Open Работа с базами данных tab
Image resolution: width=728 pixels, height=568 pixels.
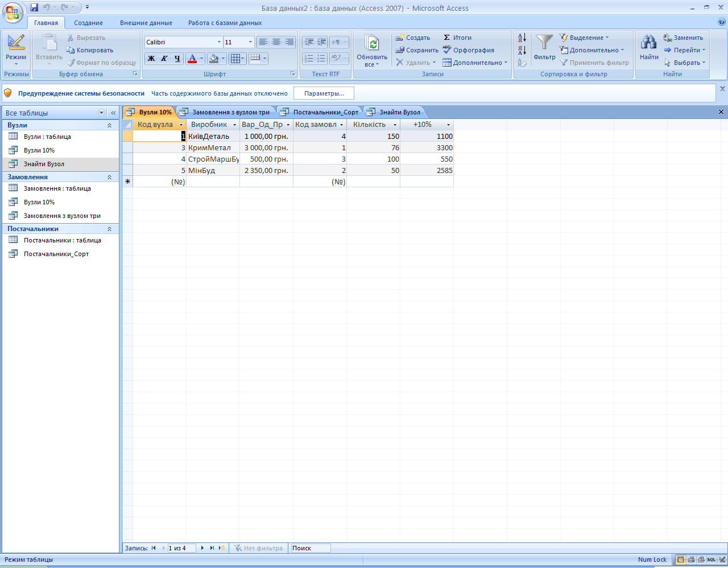point(225,23)
